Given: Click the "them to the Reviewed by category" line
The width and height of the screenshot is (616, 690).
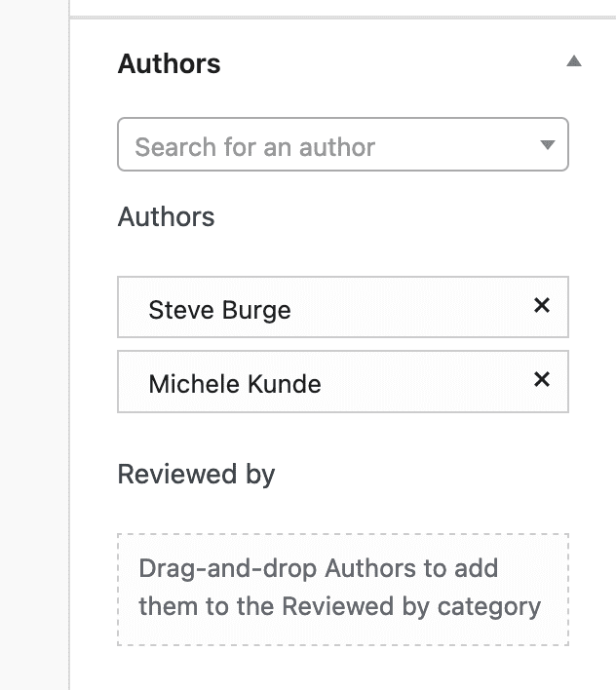Looking at the screenshot, I should pyautogui.click(x=339, y=606).
